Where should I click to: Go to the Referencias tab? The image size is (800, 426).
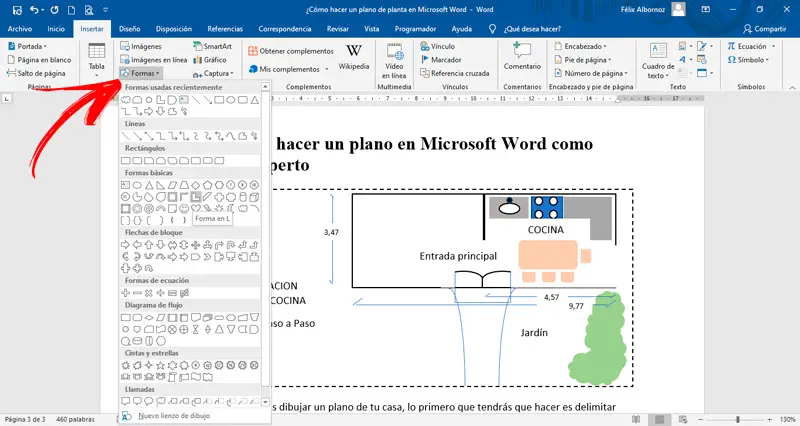(225, 29)
